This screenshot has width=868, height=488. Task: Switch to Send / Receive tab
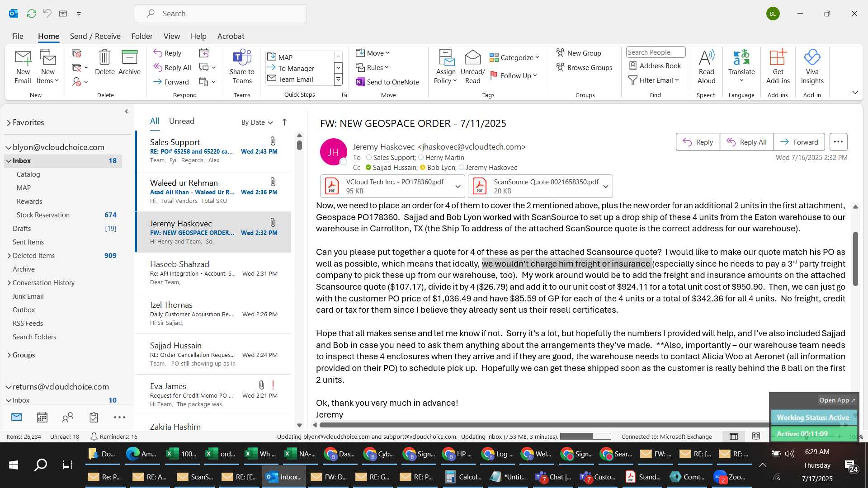tap(95, 36)
